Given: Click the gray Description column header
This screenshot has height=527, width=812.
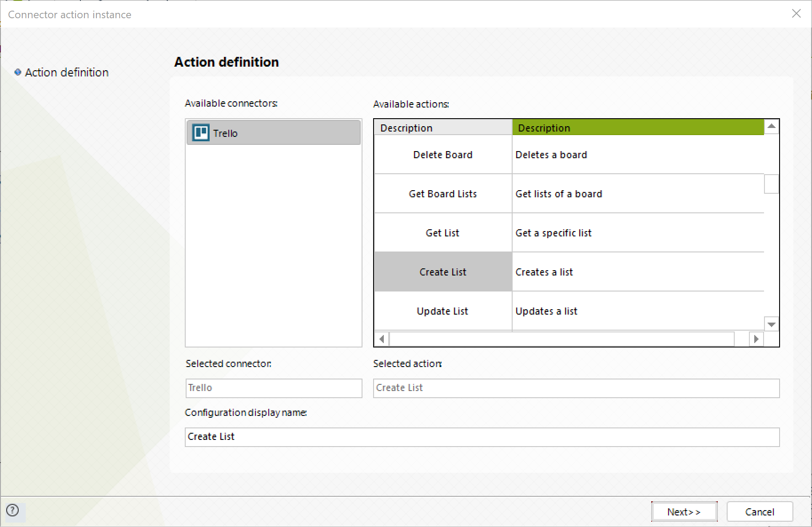Looking at the screenshot, I should click(x=443, y=128).
